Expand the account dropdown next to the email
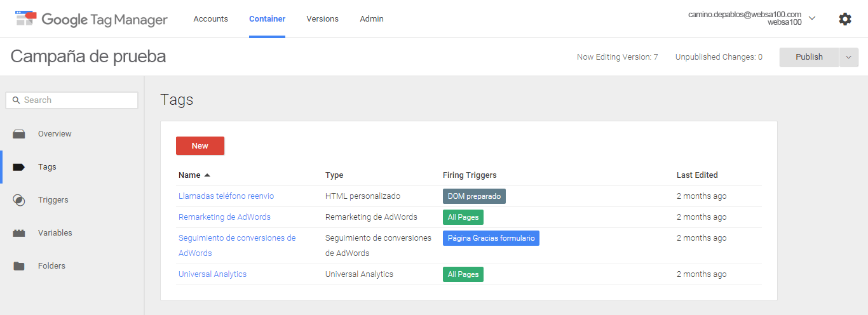Screen dimensions: 868x315 click(812, 18)
